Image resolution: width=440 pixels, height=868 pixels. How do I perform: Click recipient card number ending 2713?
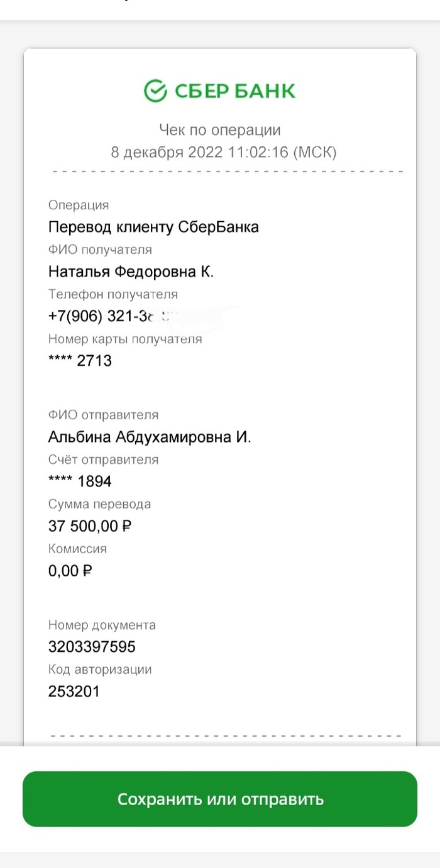[x=80, y=361]
